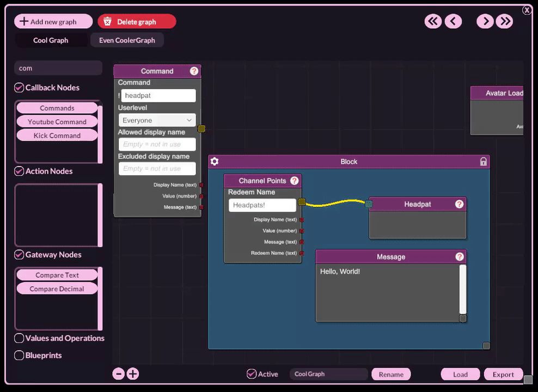Toggle Callback Nodes checkbox
Image resolution: width=538 pixels, height=392 pixels.
point(19,88)
